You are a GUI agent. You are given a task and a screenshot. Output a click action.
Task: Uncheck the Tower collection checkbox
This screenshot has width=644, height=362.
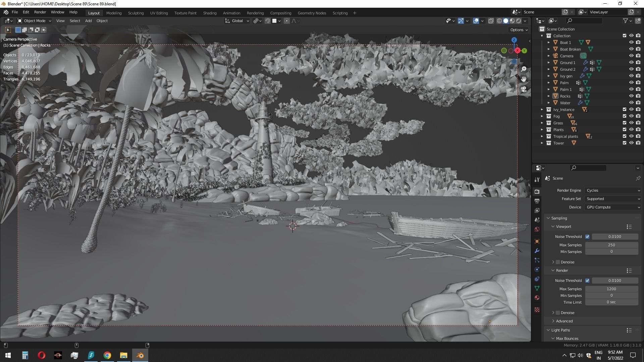click(625, 143)
